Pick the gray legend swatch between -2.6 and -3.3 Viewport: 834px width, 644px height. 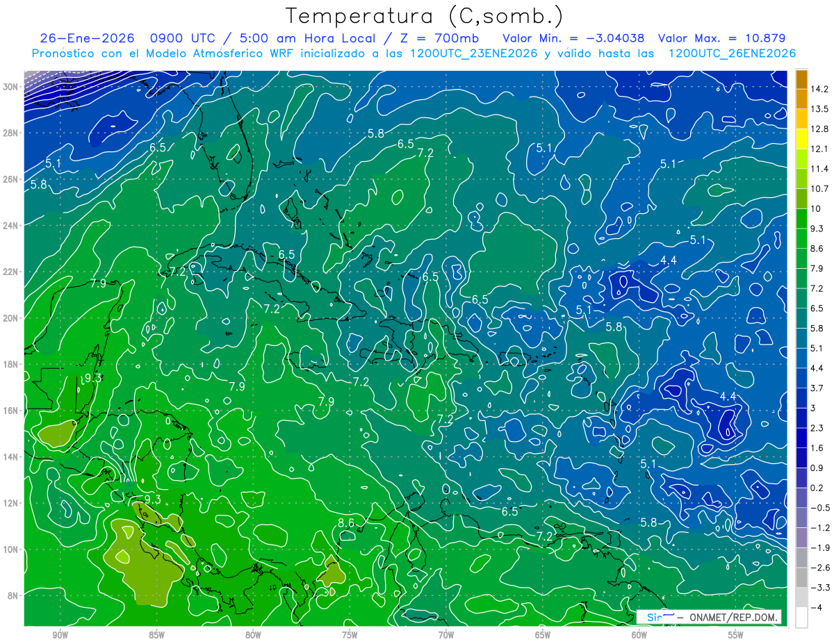(x=801, y=578)
